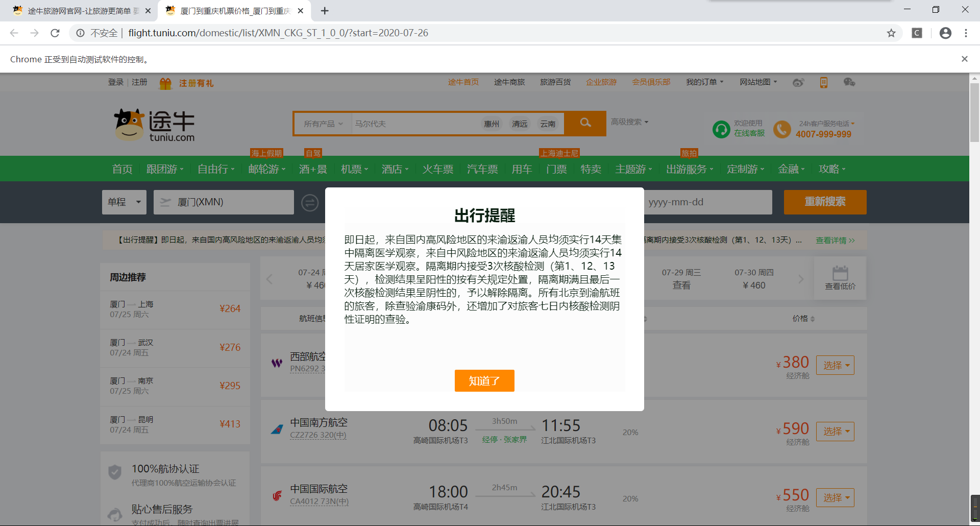Close the 厦门到重庆机票 tab

301,11
